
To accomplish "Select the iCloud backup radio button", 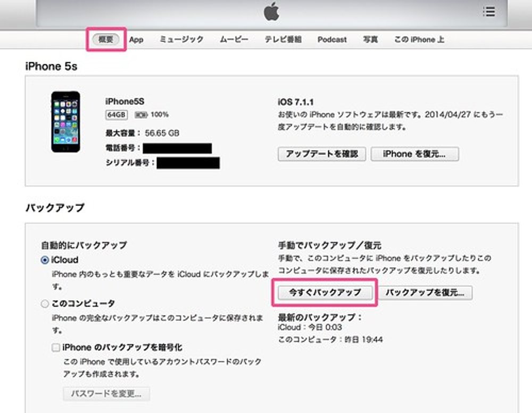I will point(45,260).
